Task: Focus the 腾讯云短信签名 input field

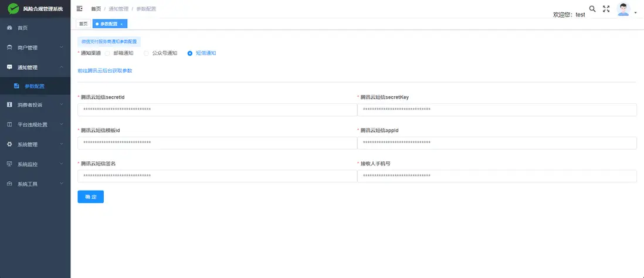Action: point(217,176)
